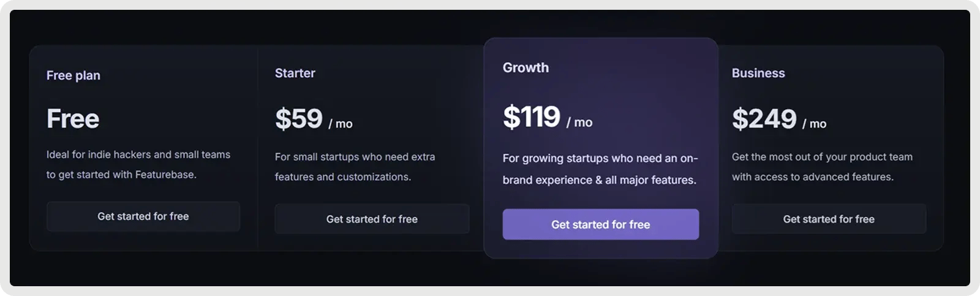Select the Business plan title
Image resolution: width=980 pixels, height=296 pixels.
(x=758, y=73)
